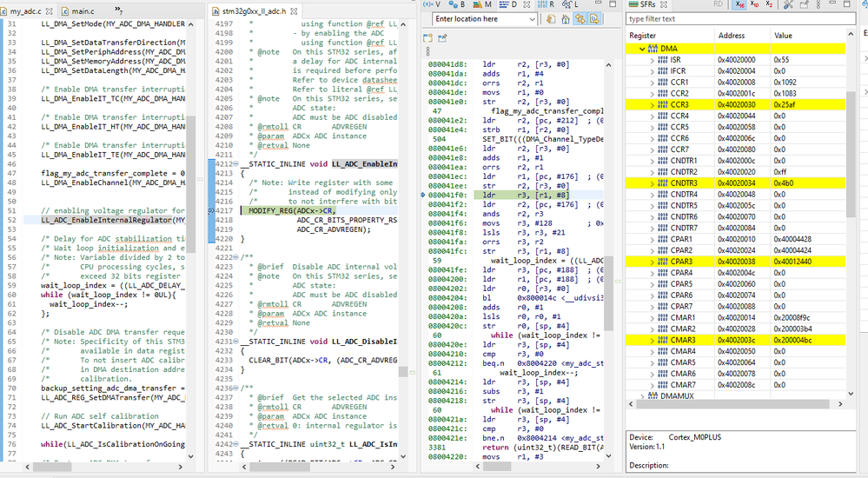The width and height of the screenshot is (868, 478).
Task: Close the Disassembly (D) view tab
Action: tap(527, 4)
